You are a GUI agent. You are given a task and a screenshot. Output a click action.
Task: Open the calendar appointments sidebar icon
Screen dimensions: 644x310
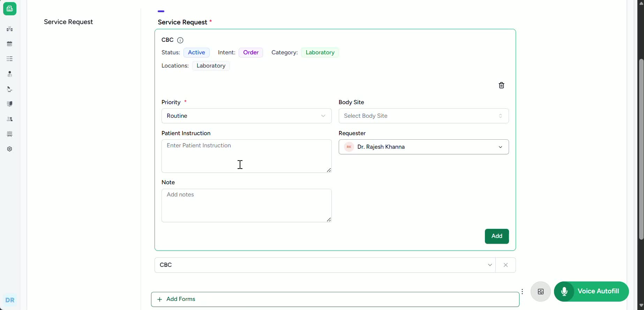pyautogui.click(x=10, y=44)
